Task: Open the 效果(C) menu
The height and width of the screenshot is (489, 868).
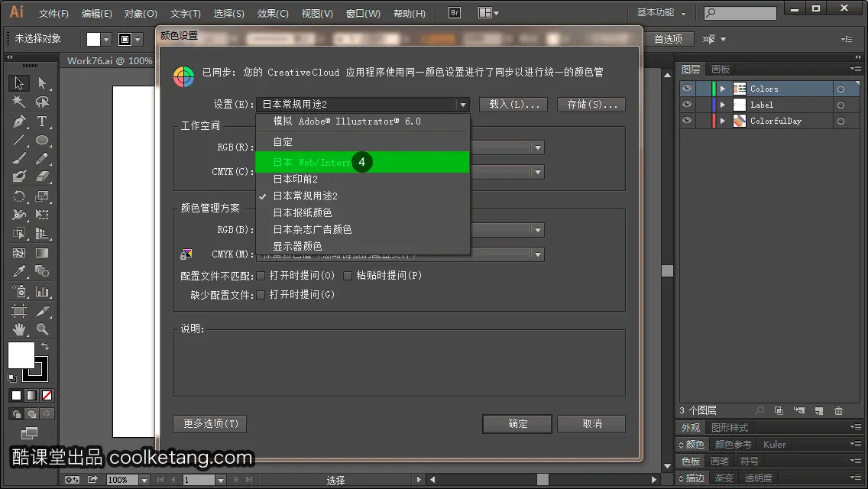Action: [x=272, y=13]
